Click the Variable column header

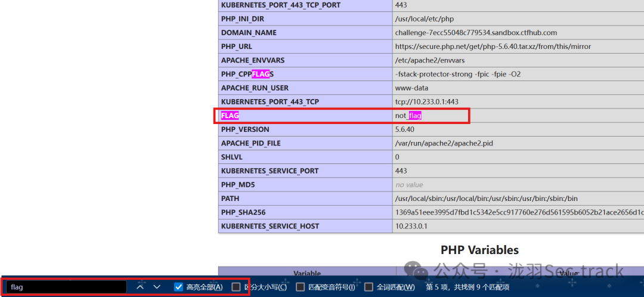307,273
